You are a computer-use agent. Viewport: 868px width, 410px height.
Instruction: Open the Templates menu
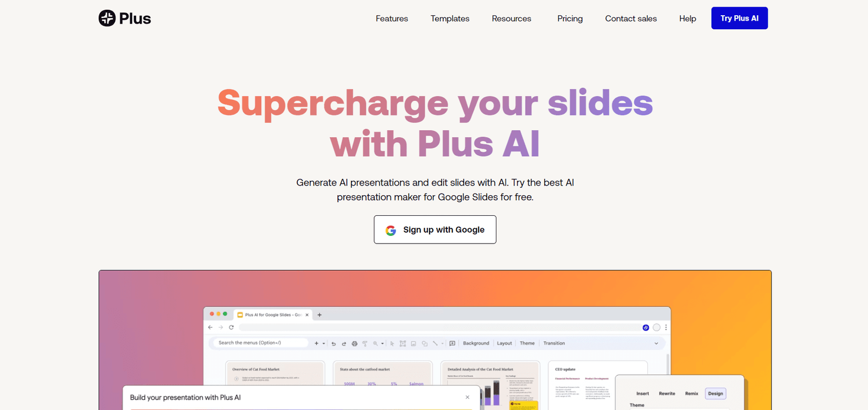point(450,18)
